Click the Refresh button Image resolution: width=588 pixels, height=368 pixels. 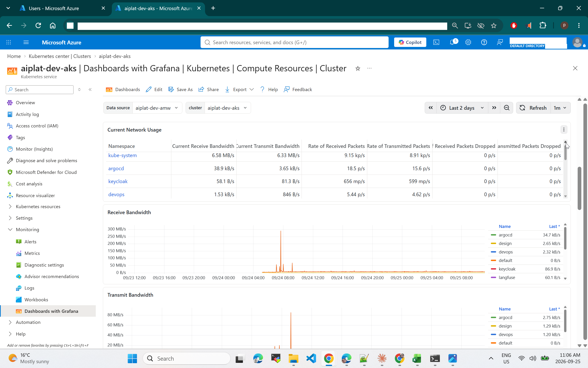(533, 108)
